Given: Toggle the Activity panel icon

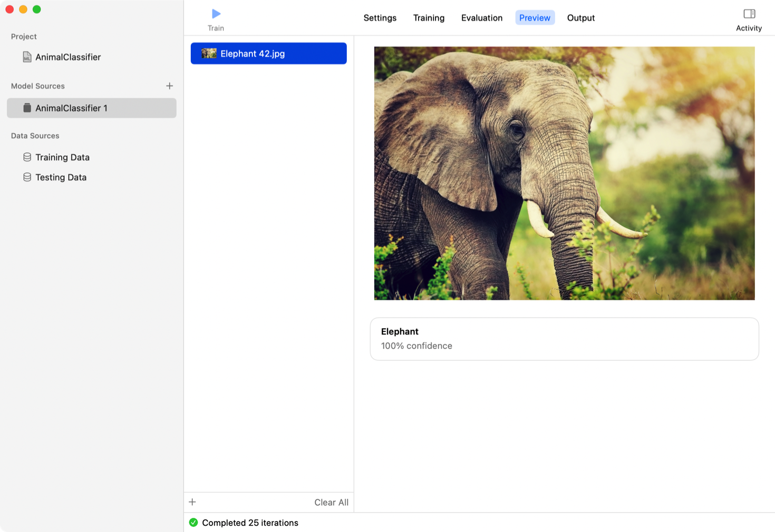Looking at the screenshot, I should (749, 14).
